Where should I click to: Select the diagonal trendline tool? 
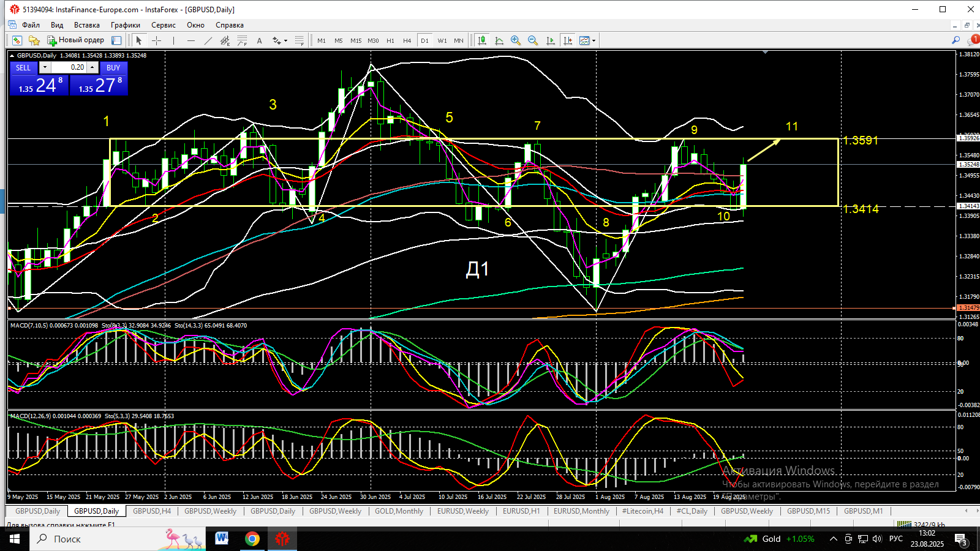click(208, 40)
